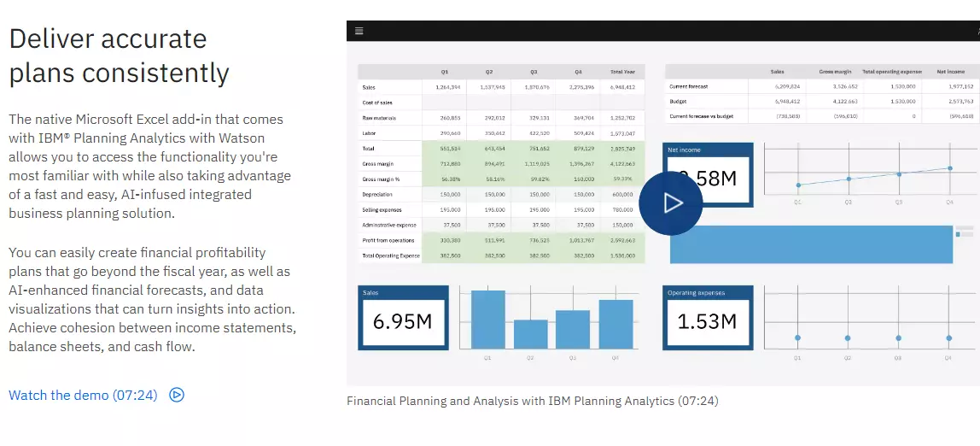Select the 'Cost of sales' row label
The image size is (980, 446).
376,103
